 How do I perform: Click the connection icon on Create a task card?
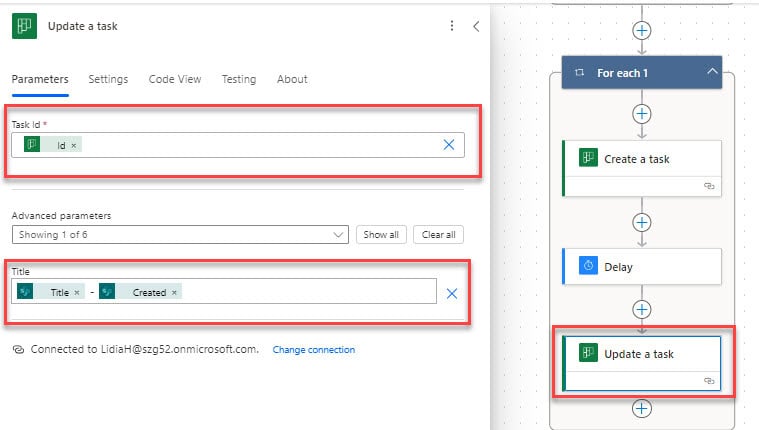pos(709,186)
